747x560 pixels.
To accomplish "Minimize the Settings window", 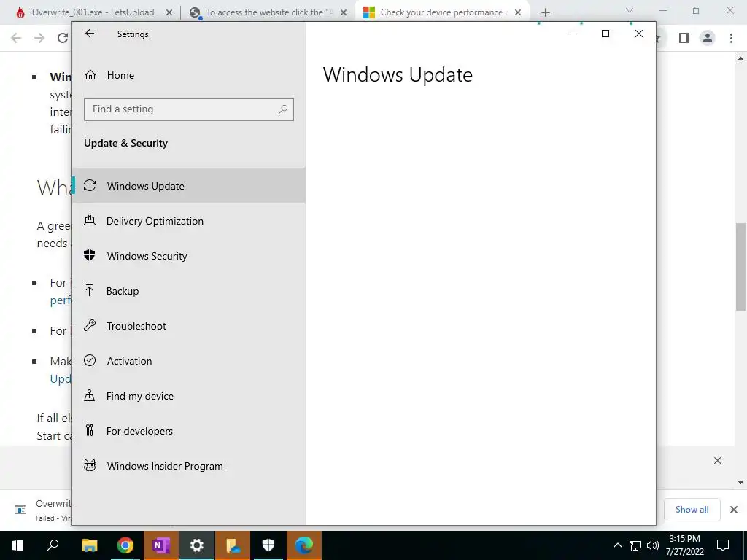I will [572, 34].
